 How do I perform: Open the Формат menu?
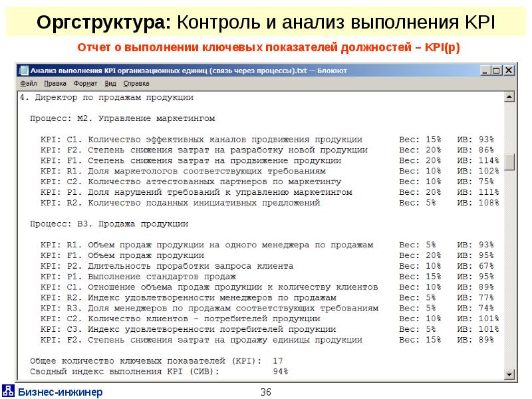pyautogui.click(x=86, y=84)
